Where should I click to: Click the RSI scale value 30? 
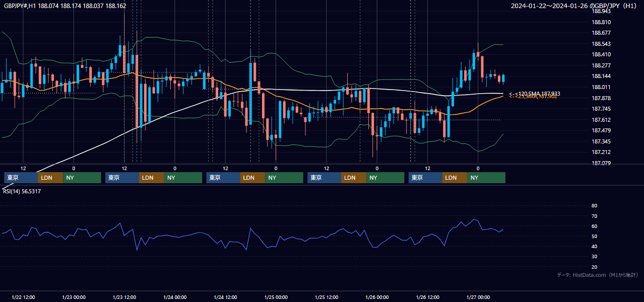click(x=595, y=257)
